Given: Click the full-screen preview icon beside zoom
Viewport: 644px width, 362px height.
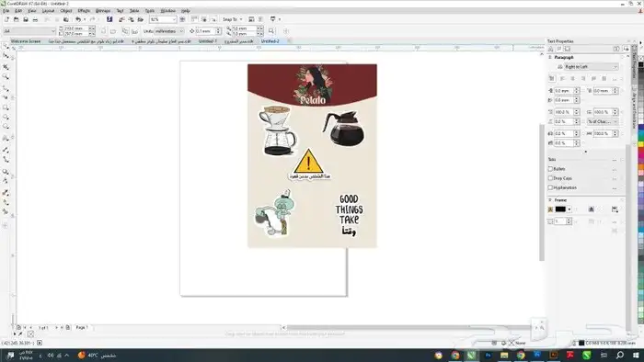Looking at the screenshot, I should point(182,19).
